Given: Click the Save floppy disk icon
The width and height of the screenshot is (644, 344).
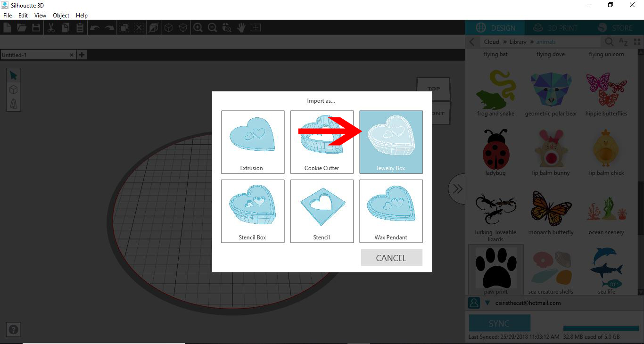Looking at the screenshot, I should pyautogui.click(x=36, y=28).
